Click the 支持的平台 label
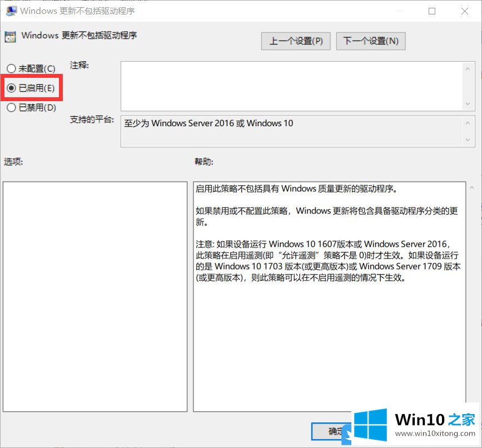 click(x=92, y=119)
